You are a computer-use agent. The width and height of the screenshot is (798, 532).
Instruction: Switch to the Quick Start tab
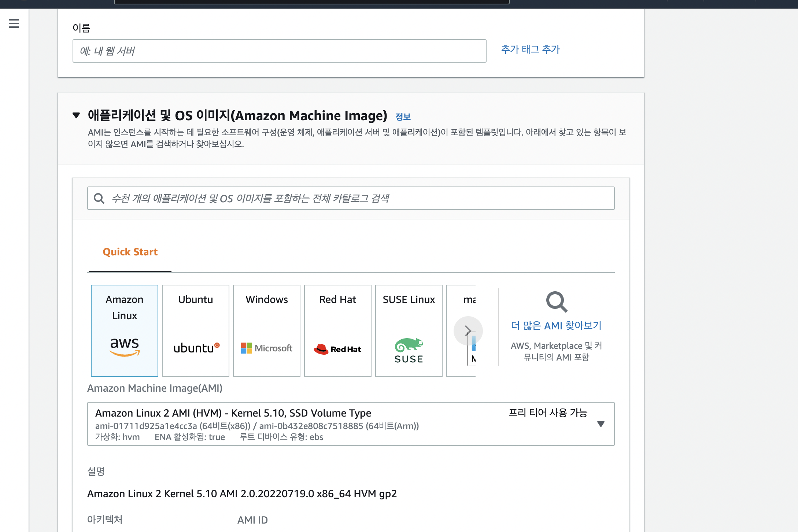pos(130,252)
